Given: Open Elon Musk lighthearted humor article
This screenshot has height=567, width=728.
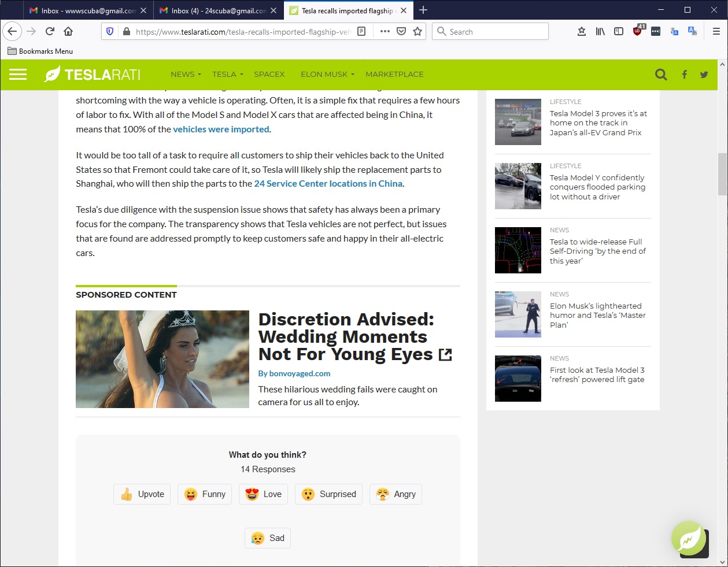Looking at the screenshot, I should [x=598, y=316].
